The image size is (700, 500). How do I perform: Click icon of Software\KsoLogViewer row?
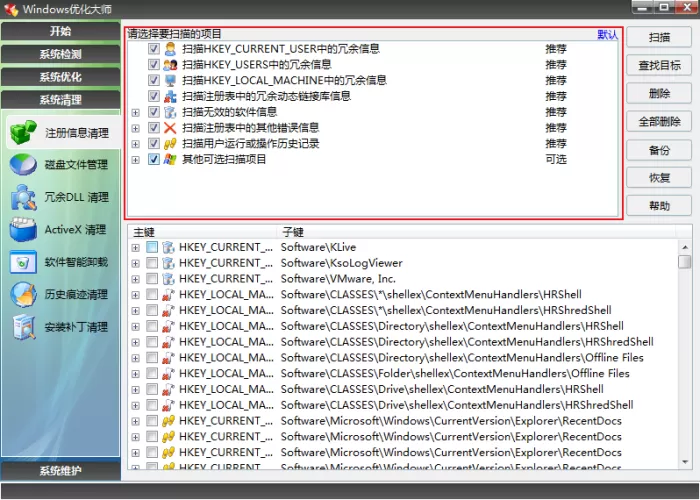coord(168,263)
